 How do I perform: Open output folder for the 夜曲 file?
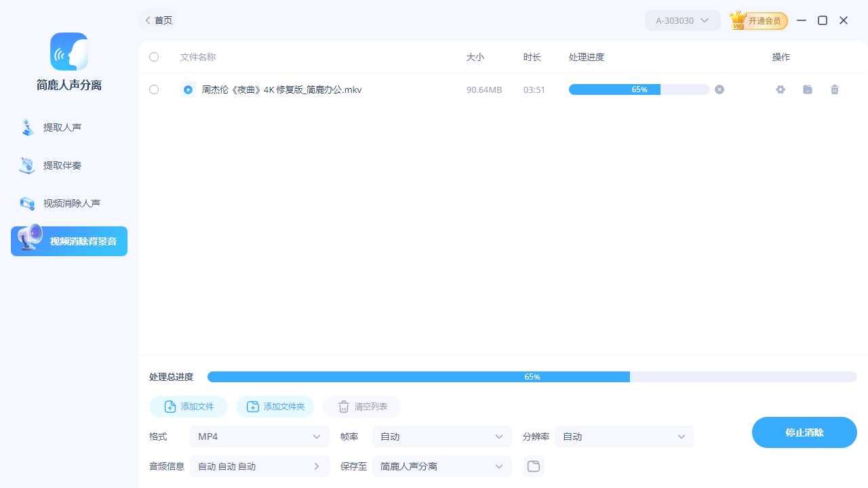[807, 89]
